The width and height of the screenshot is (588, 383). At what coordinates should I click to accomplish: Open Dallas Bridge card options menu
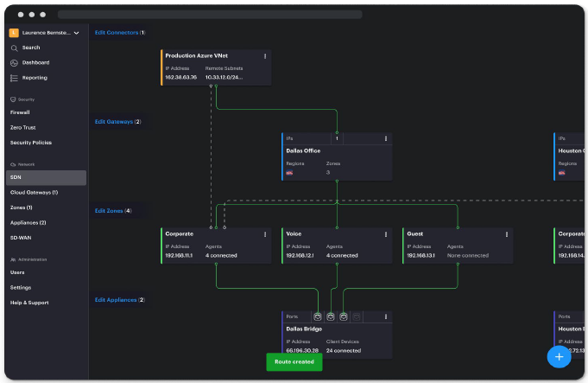click(x=386, y=317)
